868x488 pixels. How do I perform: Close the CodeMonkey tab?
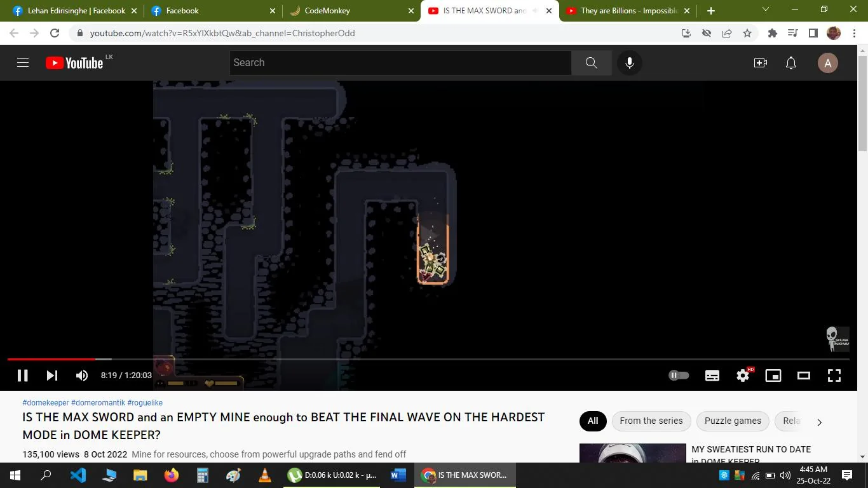coord(411,11)
